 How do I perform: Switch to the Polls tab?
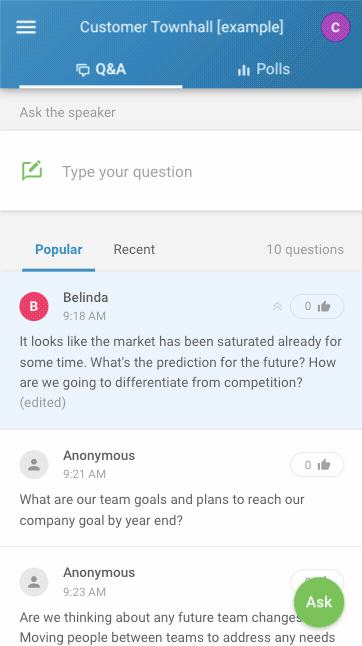pyautogui.click(x=264, y=69)
